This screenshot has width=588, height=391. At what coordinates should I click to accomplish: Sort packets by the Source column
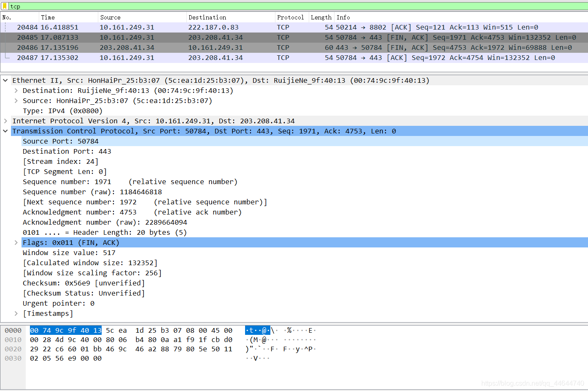(142, 17)
